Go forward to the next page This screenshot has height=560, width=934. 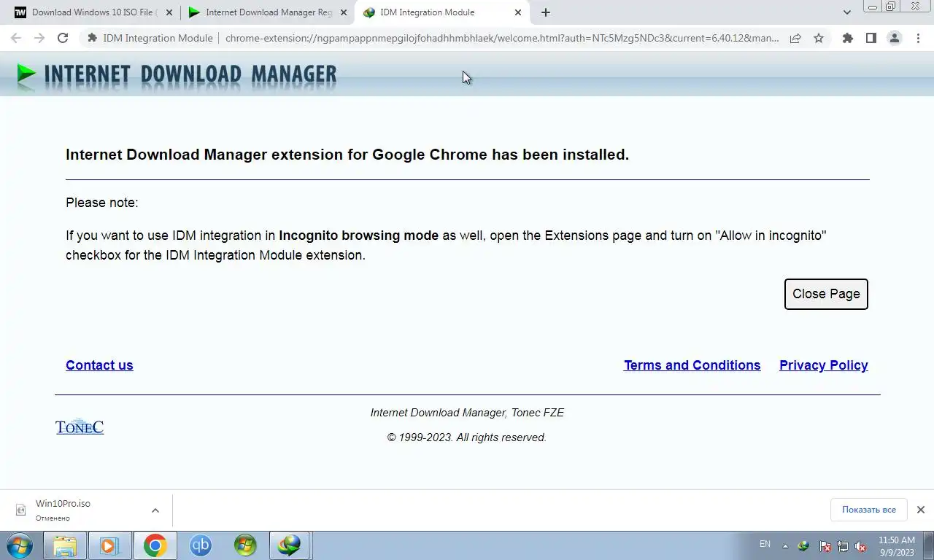click(x=39, y=38)
